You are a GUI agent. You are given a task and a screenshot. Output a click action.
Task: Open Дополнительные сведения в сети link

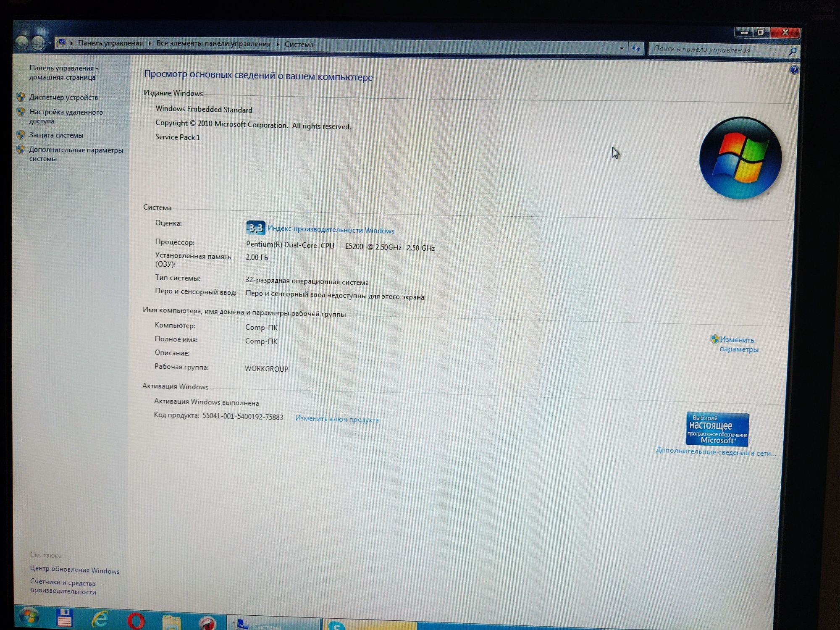click(x=716, y=452)
